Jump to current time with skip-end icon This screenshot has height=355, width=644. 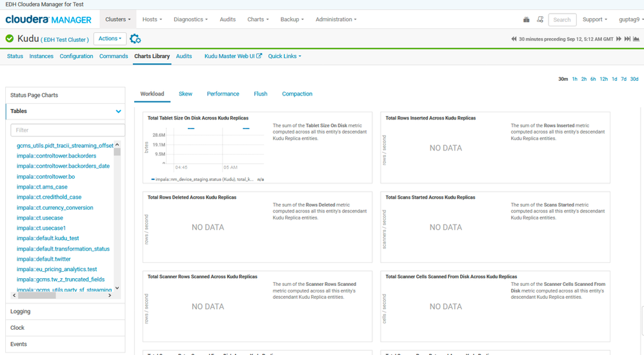pyautogui.click(x=627, y=39)
